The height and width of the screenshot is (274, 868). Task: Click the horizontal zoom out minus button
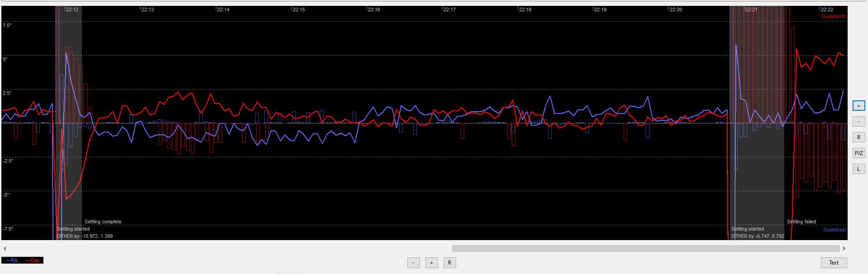[x=413, y=263]
